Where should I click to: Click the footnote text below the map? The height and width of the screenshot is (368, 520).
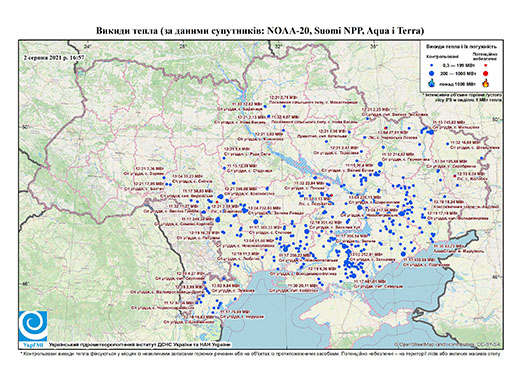tap(260, 353)
